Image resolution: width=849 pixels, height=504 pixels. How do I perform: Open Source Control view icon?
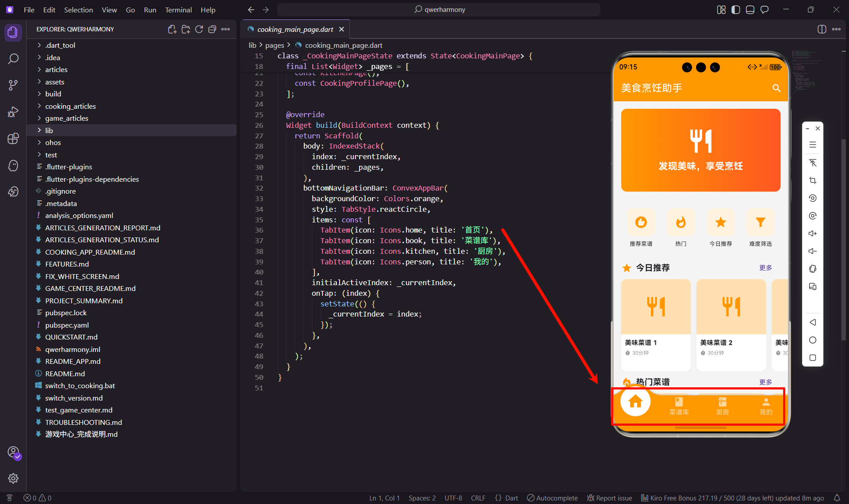[x=13, y=85]
